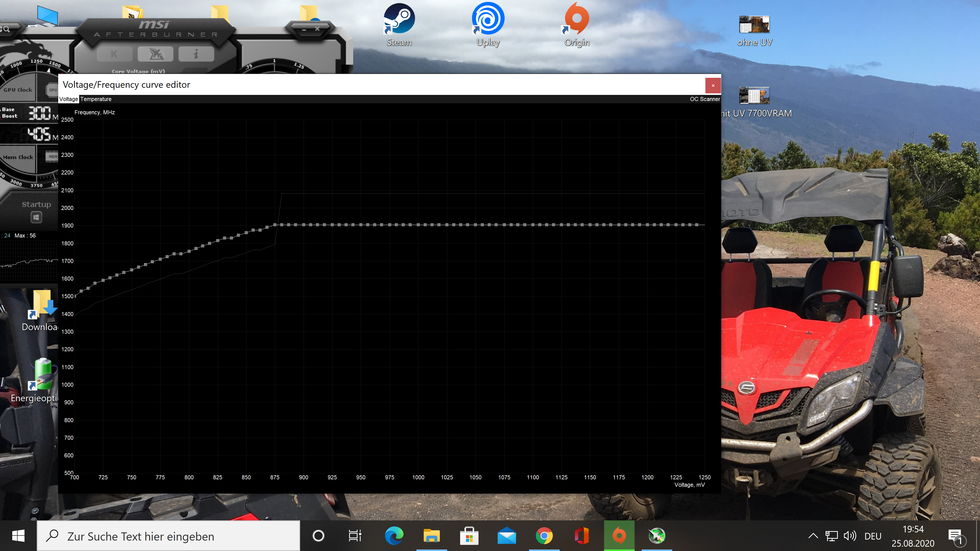The height and width of the screenshot is (551, 980).
Task: Minimize the MSI Afterburner skin window
Action: click(304, 29)
